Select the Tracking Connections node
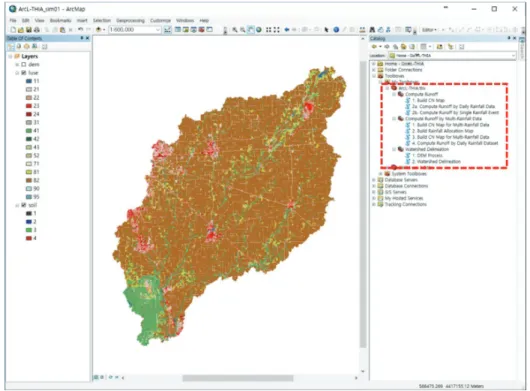530x391 pixels. [x=405, y=204]
